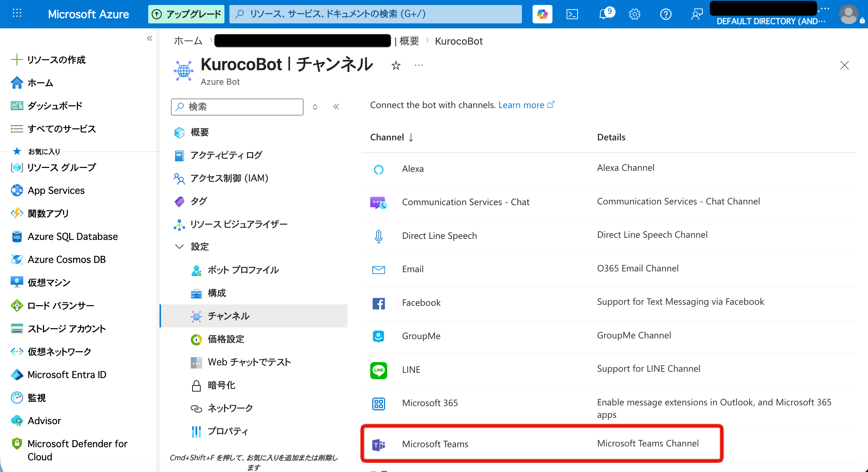Select the Direct Line Speech microphone icon

click(379, 236)
